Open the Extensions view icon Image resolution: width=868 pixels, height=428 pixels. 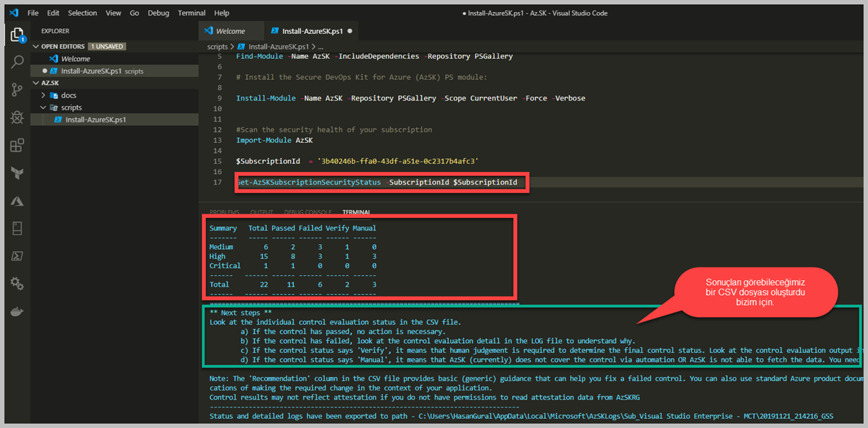[17, 145]
